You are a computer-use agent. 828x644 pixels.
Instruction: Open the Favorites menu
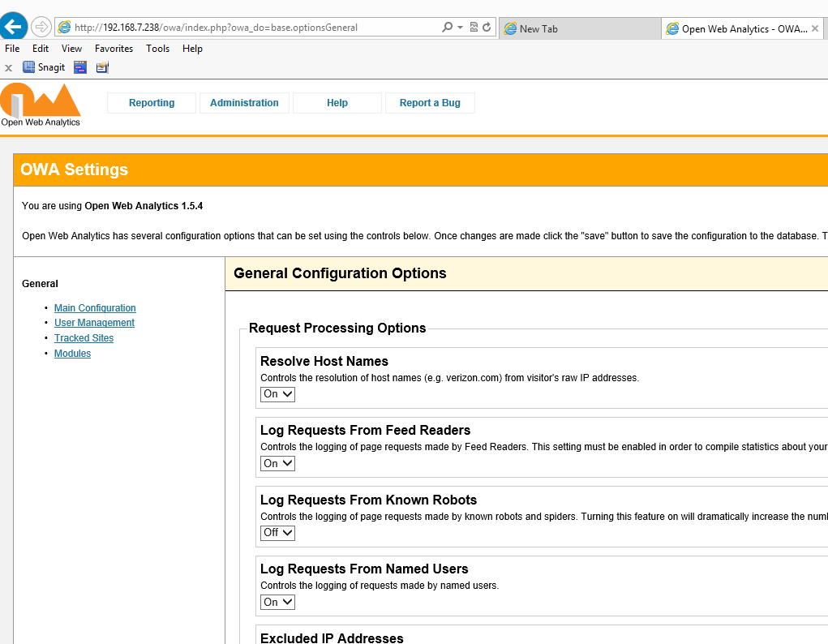[x=114, y=49]
